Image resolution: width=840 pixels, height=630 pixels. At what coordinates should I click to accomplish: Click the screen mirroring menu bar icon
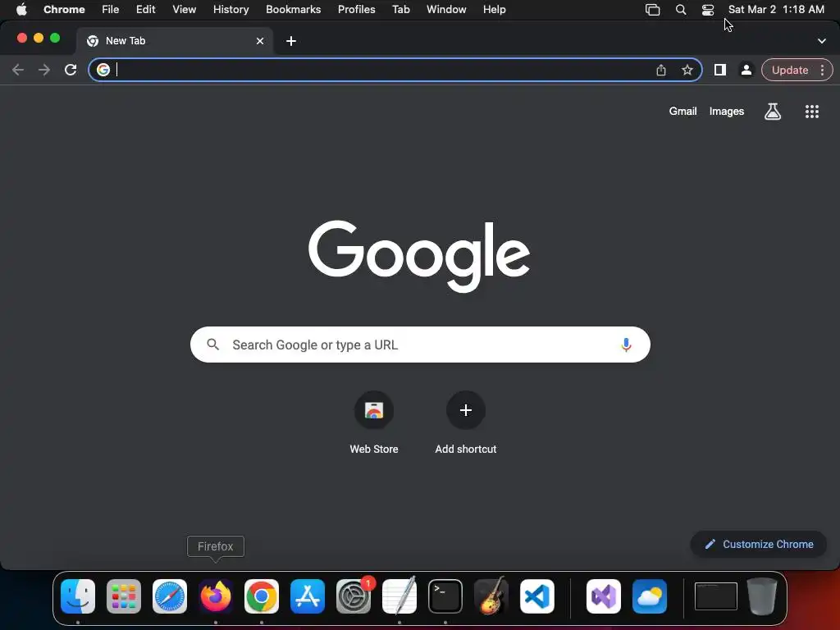tap(652, 10)
